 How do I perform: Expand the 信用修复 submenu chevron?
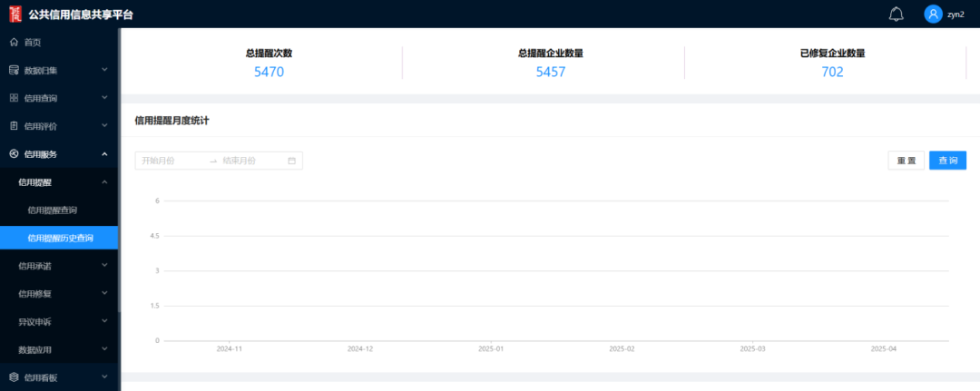[104, 293]
